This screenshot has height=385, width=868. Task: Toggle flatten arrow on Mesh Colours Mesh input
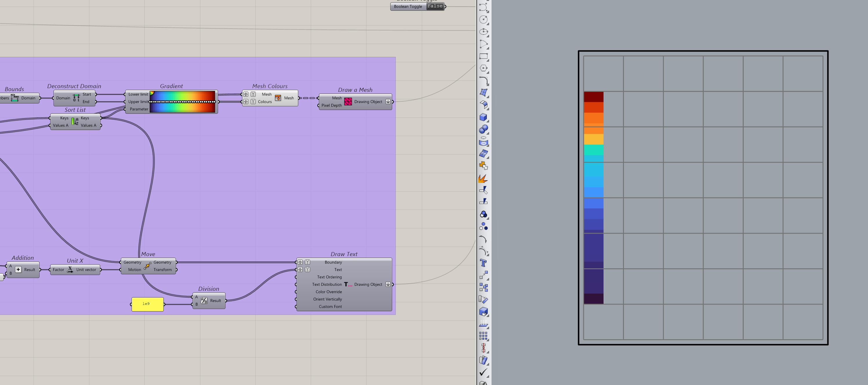(246, 94)
